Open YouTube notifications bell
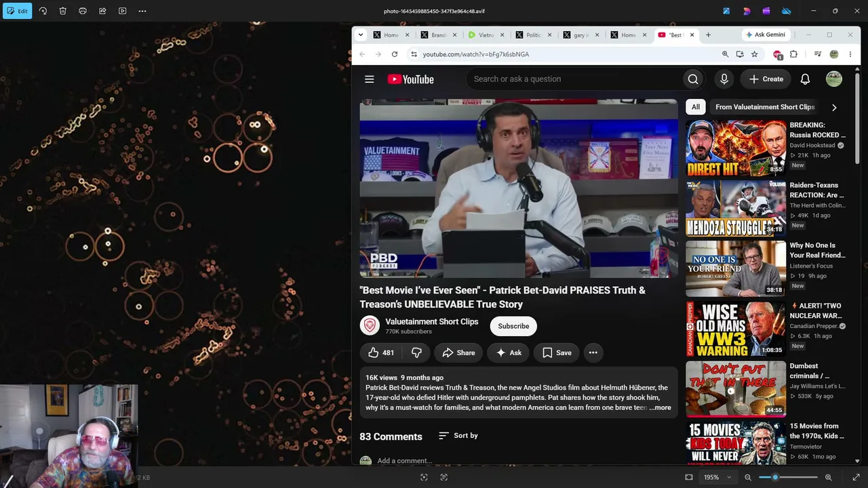Image resolution: width=868 pixels, height=488 pixels. click(x=805, y=79)
